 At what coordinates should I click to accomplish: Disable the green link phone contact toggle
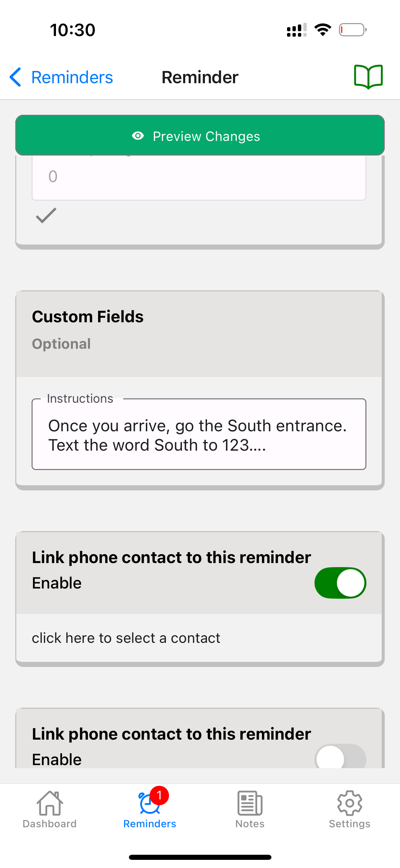(x=340, y=583)
